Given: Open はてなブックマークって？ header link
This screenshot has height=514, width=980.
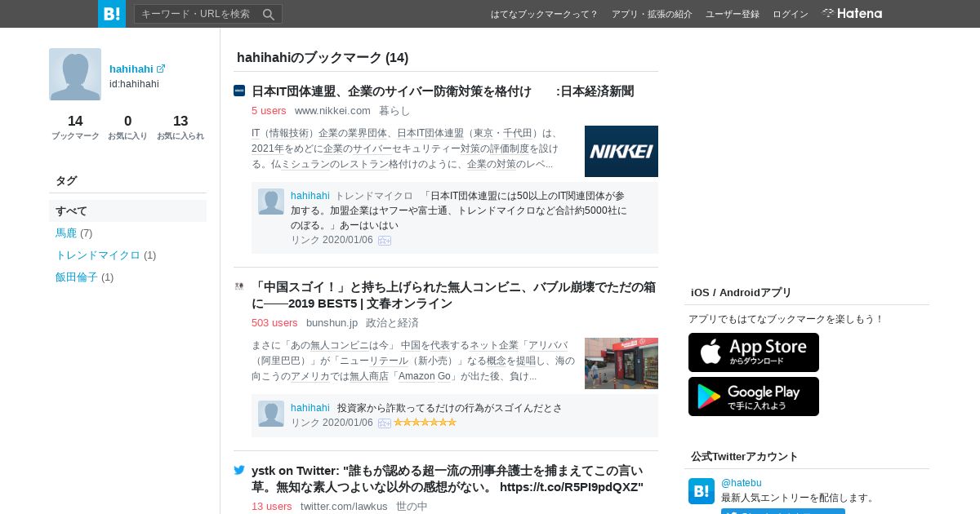Looking at the screenshot, I should (545, 14).
